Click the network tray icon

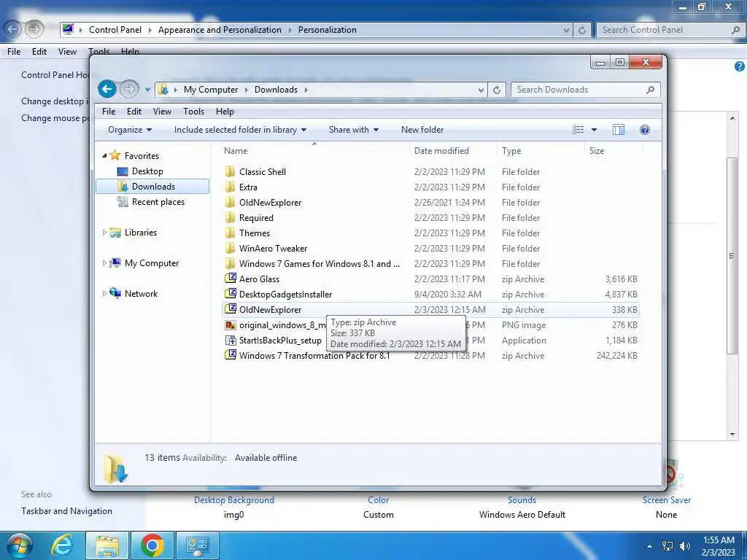[667, 546]
